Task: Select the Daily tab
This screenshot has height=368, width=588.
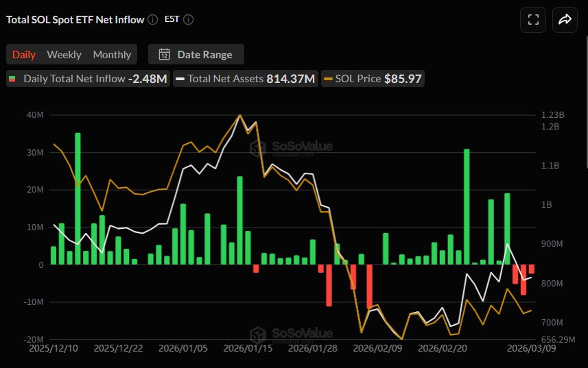Action: (24, 55)
